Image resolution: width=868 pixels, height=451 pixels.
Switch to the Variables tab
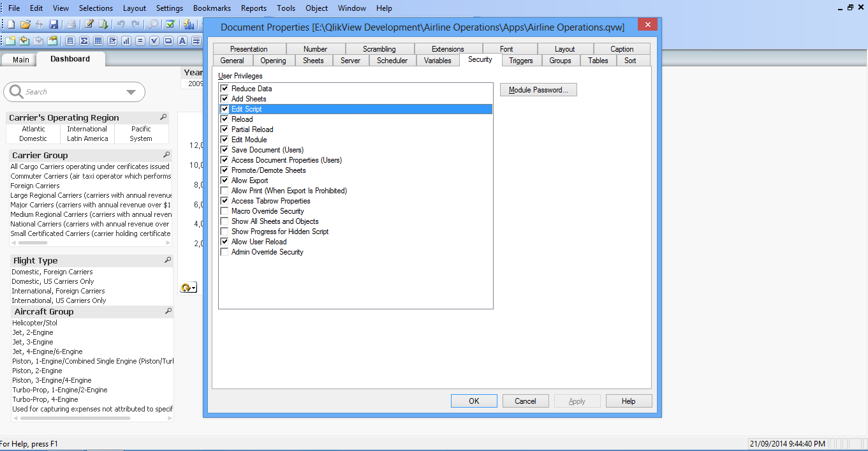438,61
